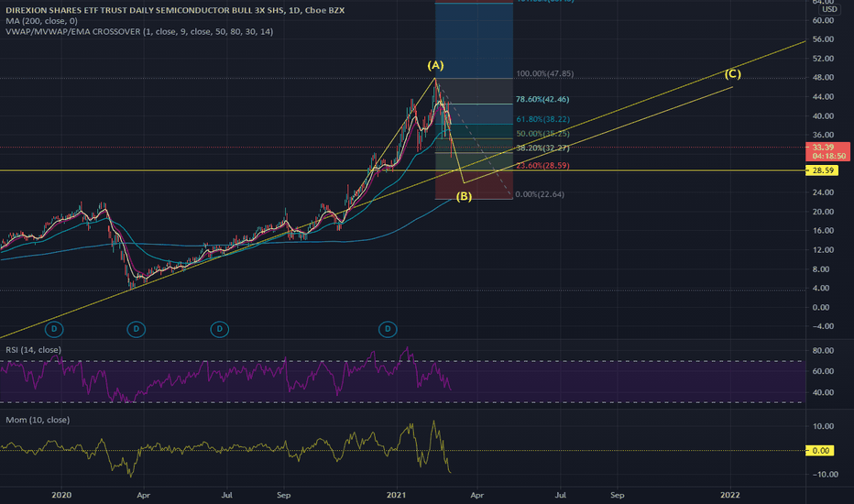Screen dimensions: 854x504
Task: Click the (C) wave label
Action: (x=732, y=73)
